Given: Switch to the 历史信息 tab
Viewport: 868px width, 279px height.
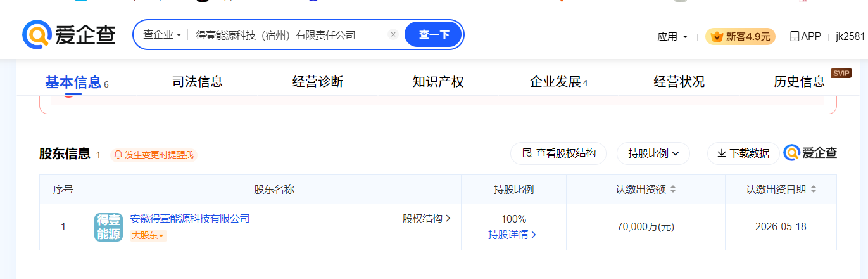Looking at the screenshot, I should click(x=799, y=82).
